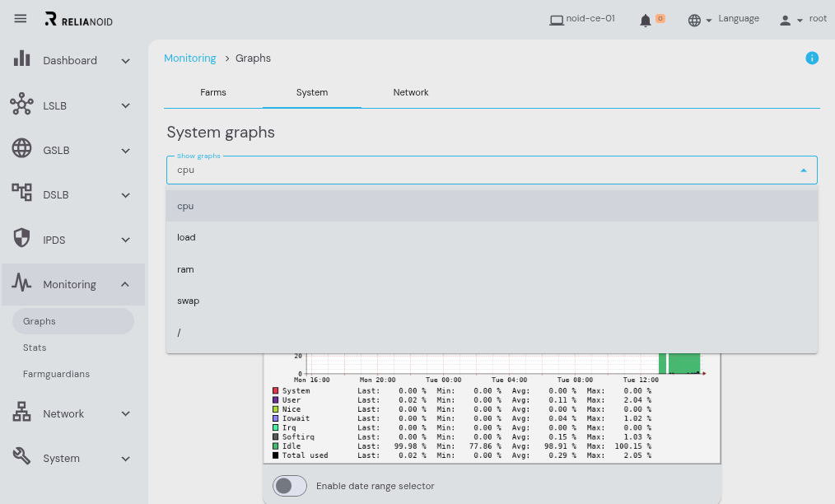The image size is (835, 504).
Task: Click the DSLB tree icon
Action: [22, 192]
